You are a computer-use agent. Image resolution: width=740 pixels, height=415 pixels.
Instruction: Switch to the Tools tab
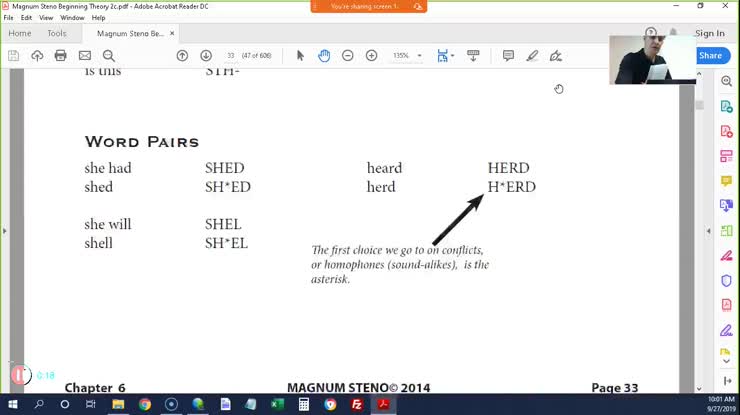(57, 34)
